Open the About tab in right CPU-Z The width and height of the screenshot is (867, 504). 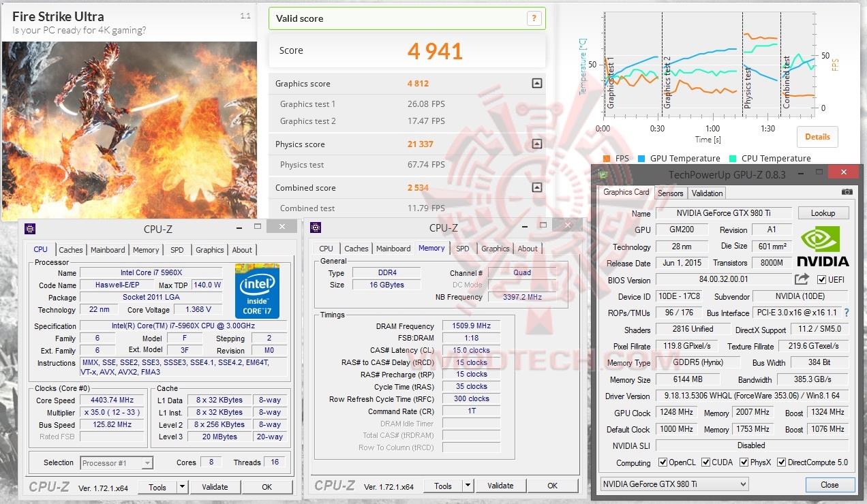point(528,249)
